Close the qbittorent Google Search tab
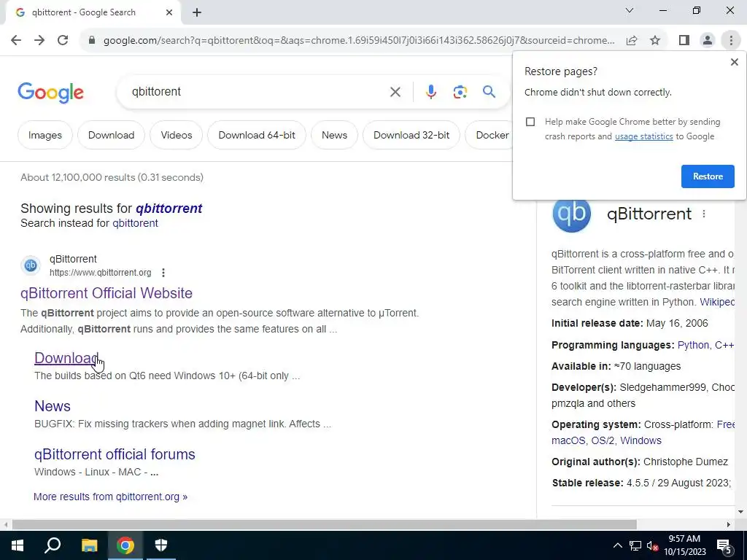Image resolution: width=747 pixels, height=560 pixels. click(169, 13)
